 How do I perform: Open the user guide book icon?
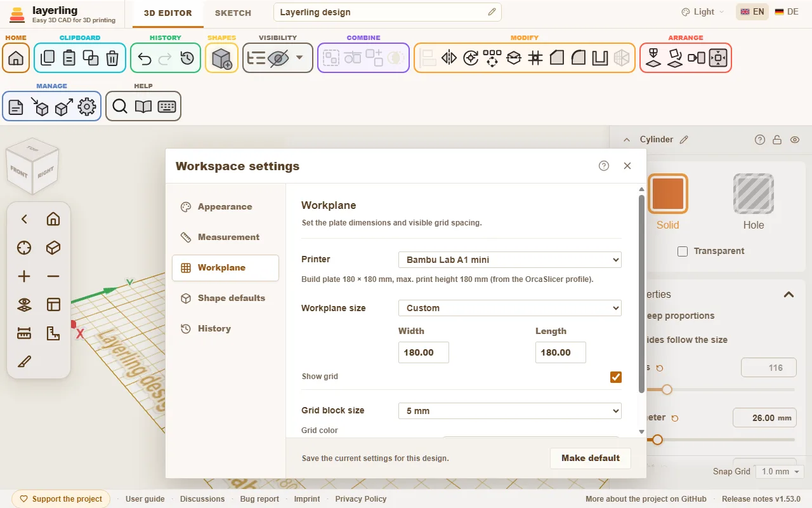(143, 107)
